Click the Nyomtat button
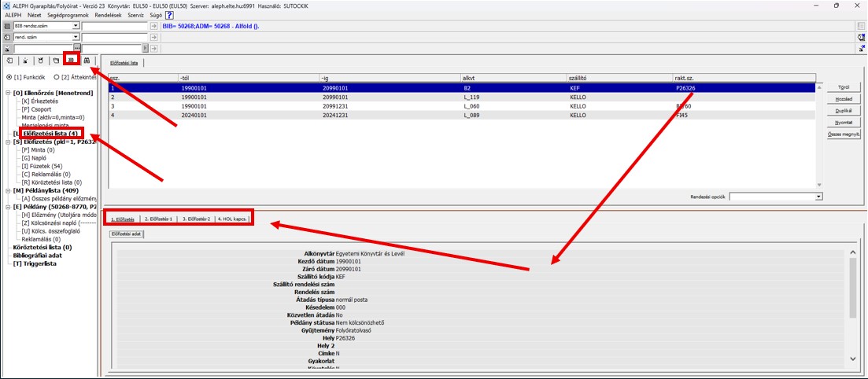This screenshot has width=868, height=379. [844, 123]
